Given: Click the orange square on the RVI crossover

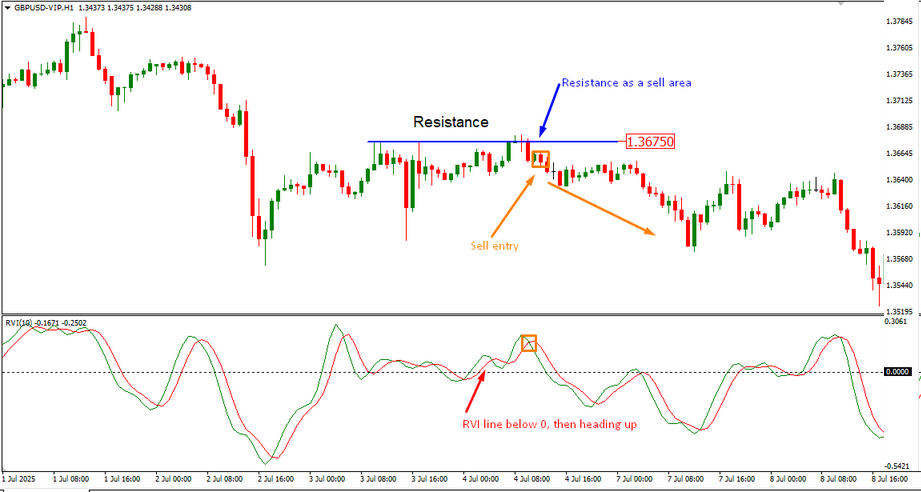Looking at the screenshot, I should click(529, 343).
